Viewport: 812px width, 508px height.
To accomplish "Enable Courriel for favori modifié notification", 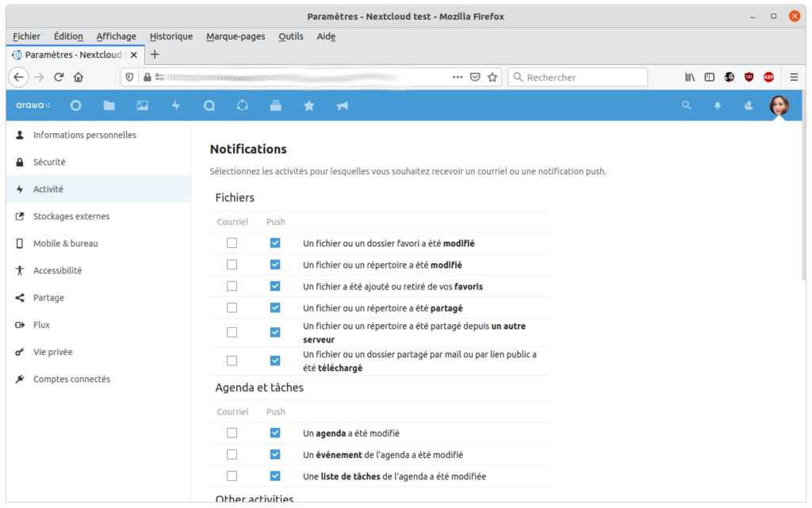I will (232, 243).
